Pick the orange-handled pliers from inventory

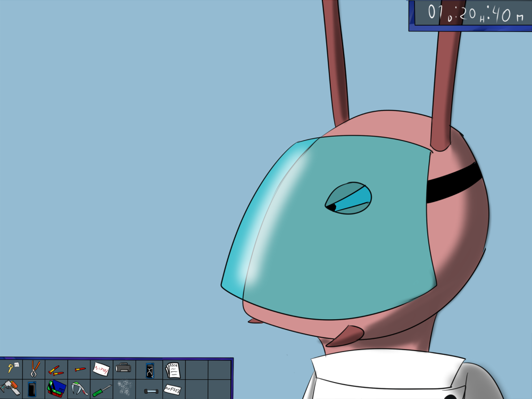(x=34, y=368)
